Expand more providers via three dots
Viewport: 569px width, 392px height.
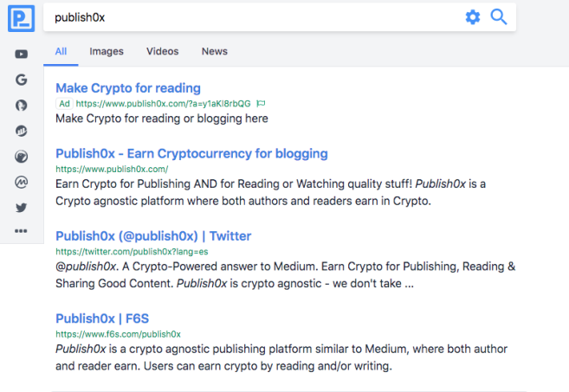tap(21, 231)
